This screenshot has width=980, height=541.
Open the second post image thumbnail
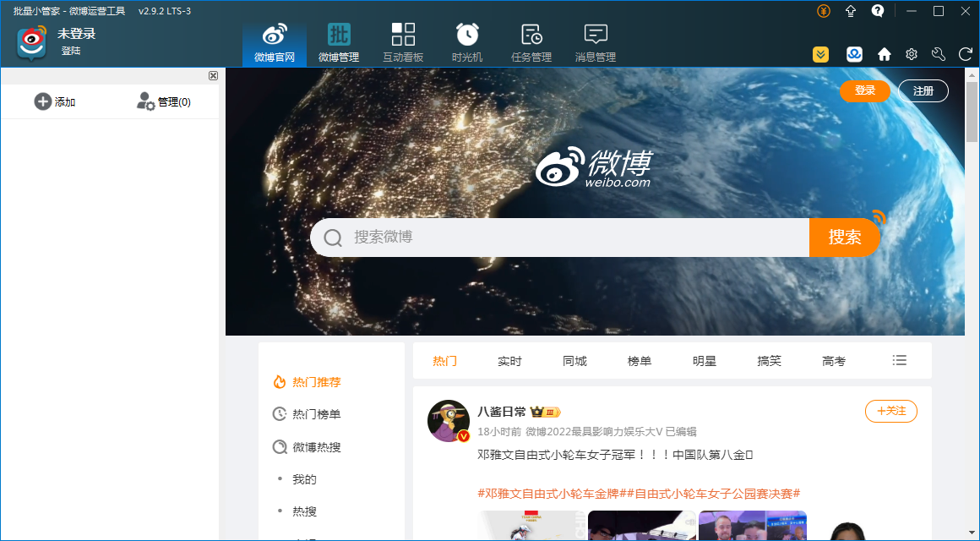[x=642, y=526]
